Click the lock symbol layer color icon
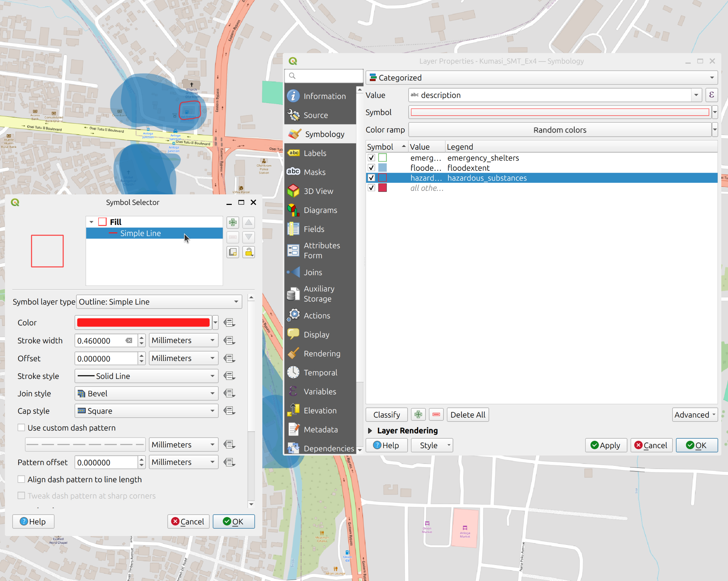Viewport: 728px width, 581px height. point(249,252)
